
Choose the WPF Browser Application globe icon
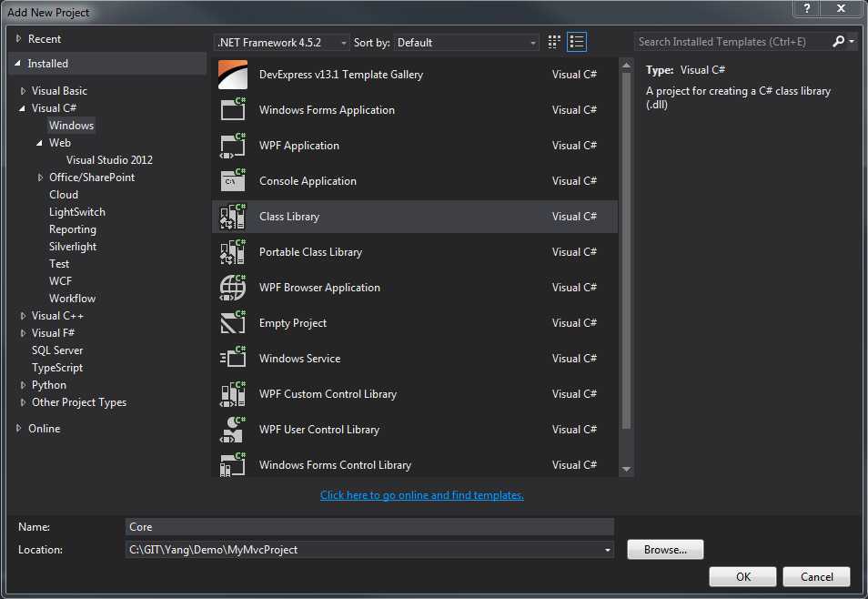click(233, 287)
